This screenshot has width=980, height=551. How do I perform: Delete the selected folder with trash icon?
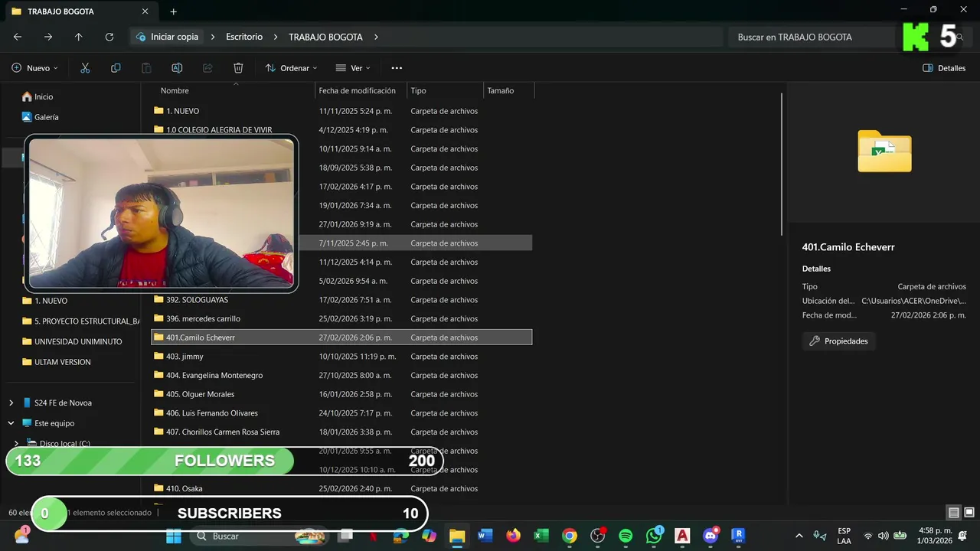[238, 68]
